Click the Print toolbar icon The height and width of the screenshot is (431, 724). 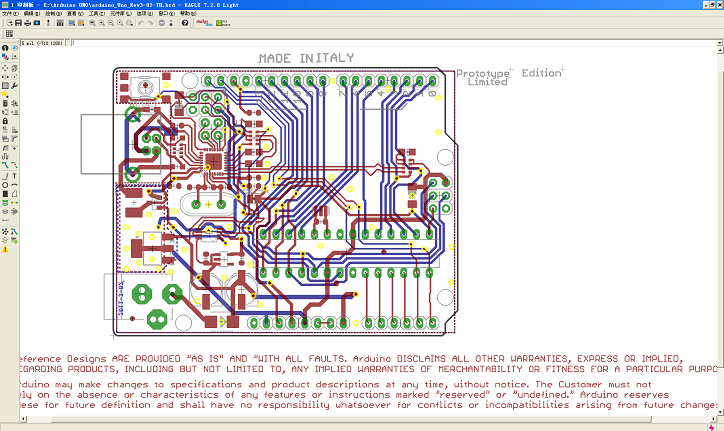28,23
